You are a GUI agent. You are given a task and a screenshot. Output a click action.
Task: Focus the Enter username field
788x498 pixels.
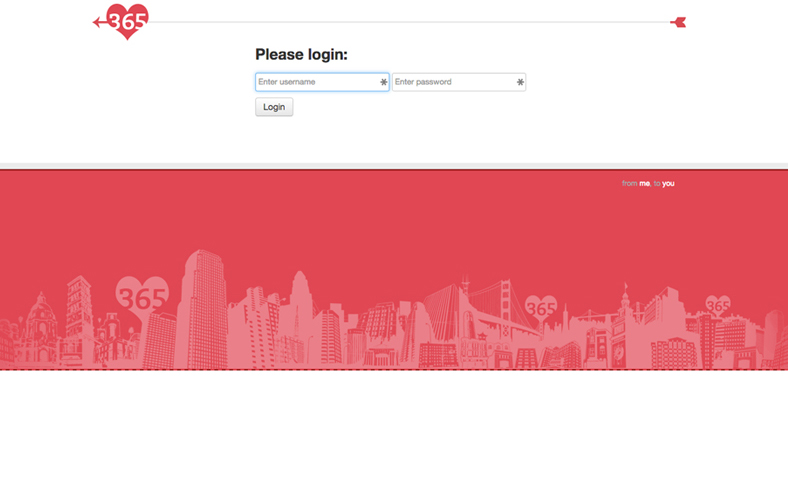pos(315,82)
